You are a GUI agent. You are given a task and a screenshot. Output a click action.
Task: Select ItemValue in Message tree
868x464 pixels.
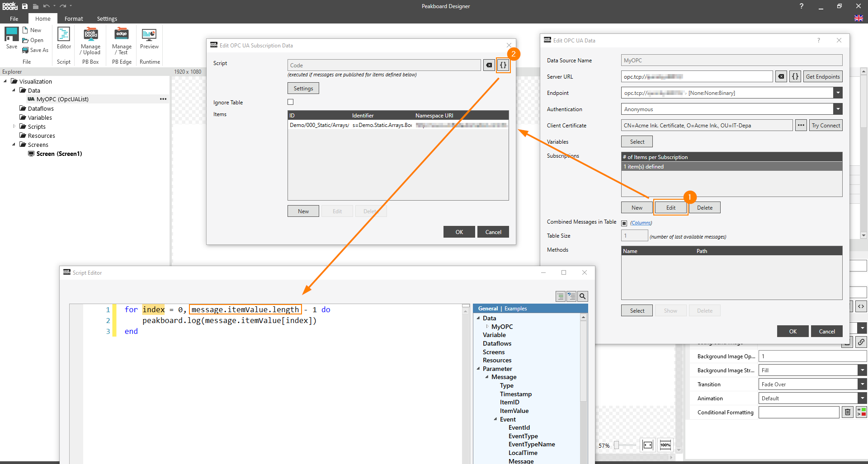point(514,411)
